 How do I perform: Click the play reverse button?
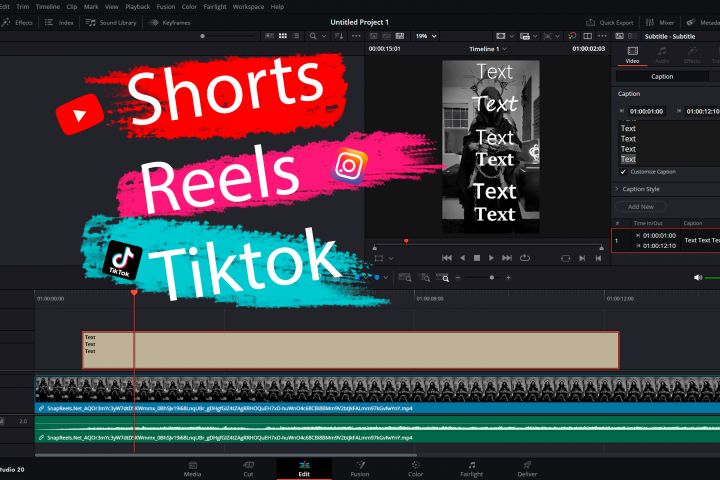(x=462, y=258)
